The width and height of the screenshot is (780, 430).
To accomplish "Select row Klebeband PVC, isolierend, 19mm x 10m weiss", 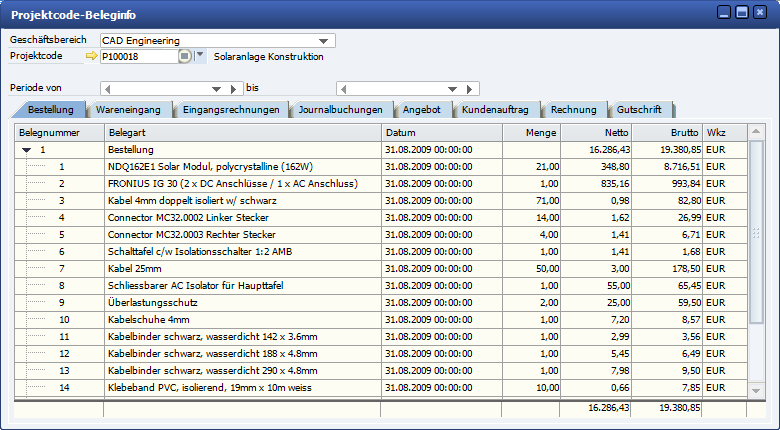I will pos(209,387).
